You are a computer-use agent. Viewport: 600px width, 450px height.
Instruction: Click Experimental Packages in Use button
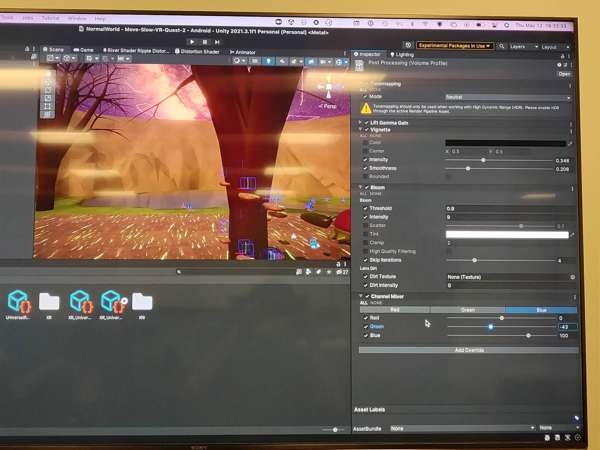point(454,46)
